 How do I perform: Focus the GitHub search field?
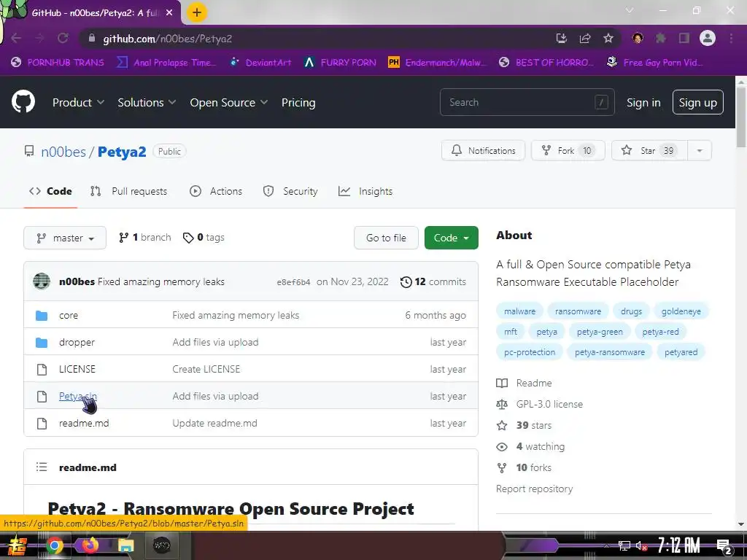pyautogui.click(x=527, y=102)
